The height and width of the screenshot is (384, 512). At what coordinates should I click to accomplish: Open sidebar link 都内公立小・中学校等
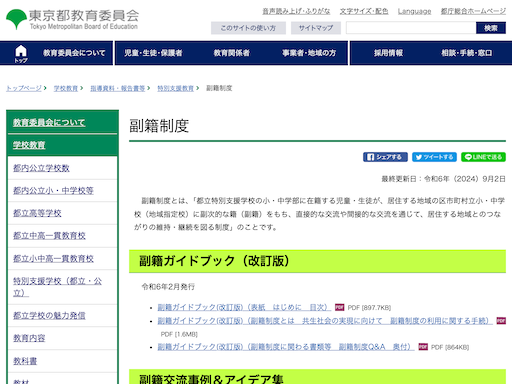click(x=53, y=191)
